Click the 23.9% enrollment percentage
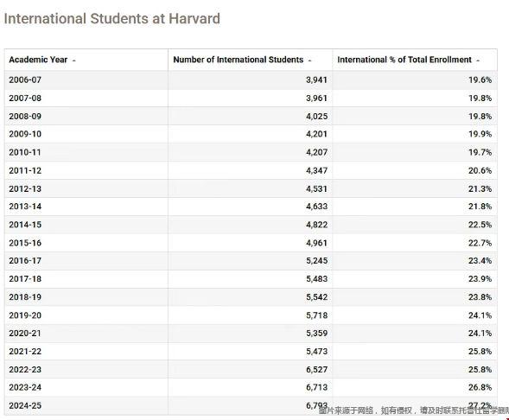This screenshot has width=509, height=420. tap(480, 279)
